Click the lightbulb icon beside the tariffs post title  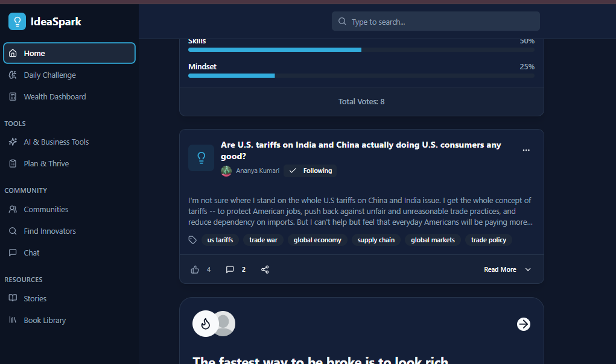[x=201, y=158]
